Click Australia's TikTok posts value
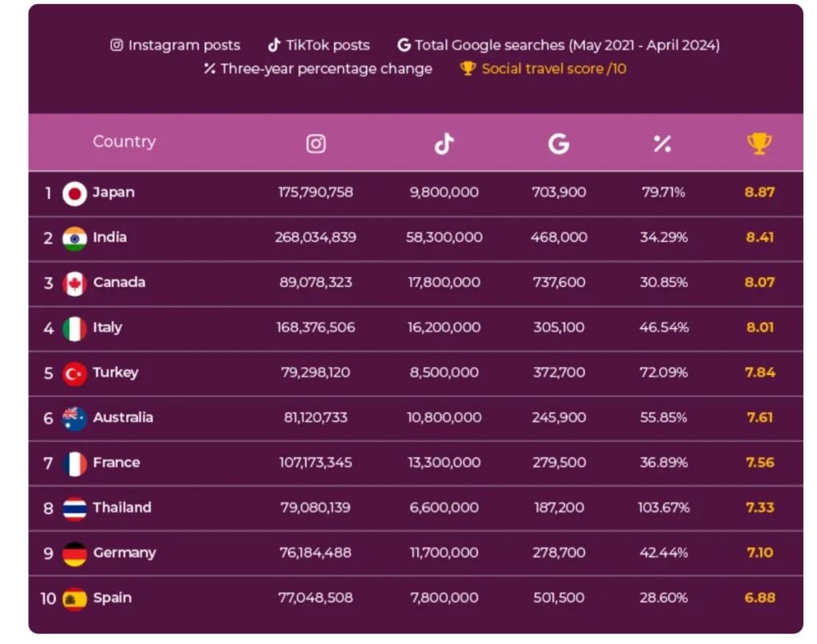817x644 pixels. point(444,417)
